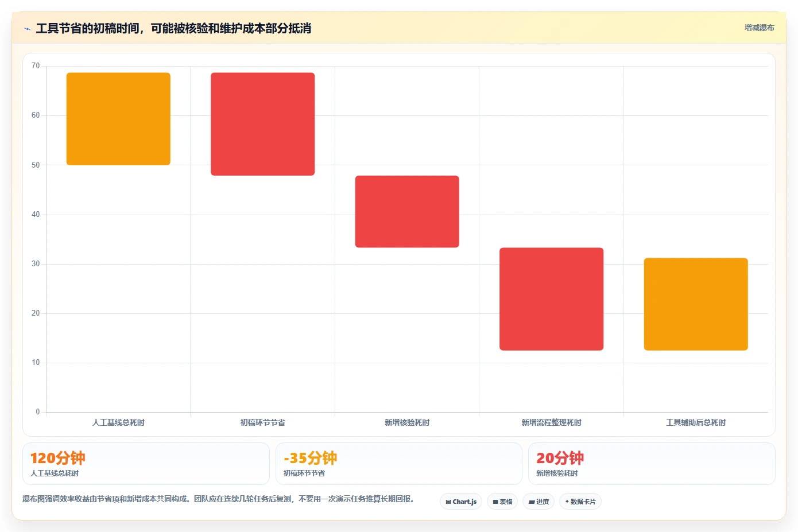Click the y-axis tick label 30
This screenshot has width=798, height=532.
tap(36, 264)
